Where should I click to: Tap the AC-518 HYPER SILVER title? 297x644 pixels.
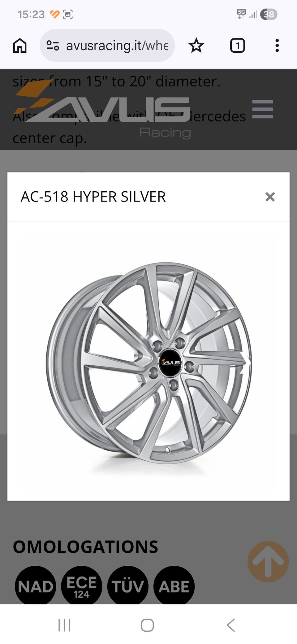pyautogui.click(x=93, y=197)
